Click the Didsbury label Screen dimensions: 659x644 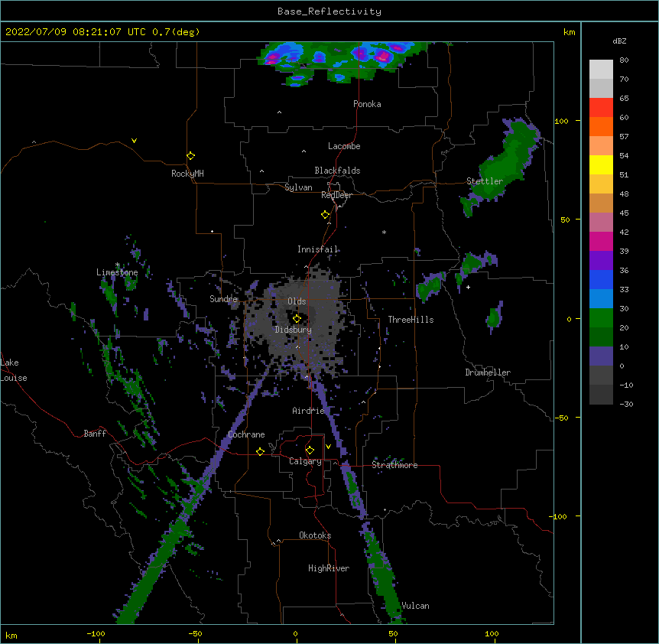294,330
